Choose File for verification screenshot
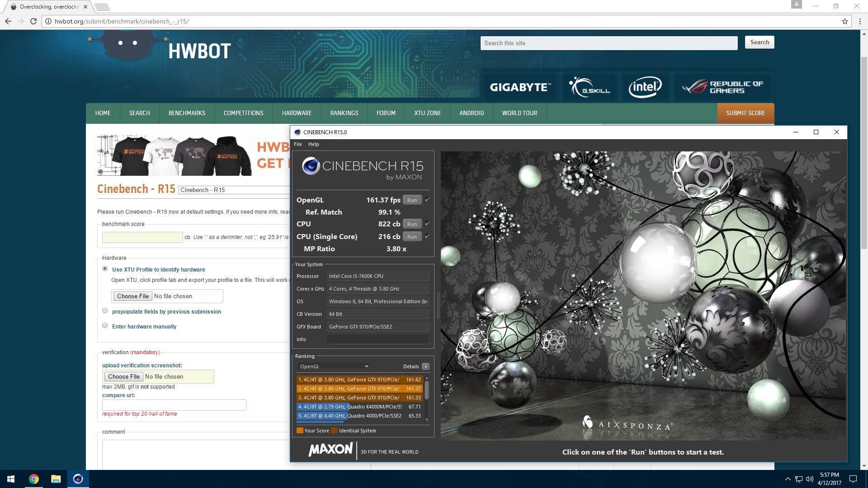The image size is (868, 488). point(123,376)
